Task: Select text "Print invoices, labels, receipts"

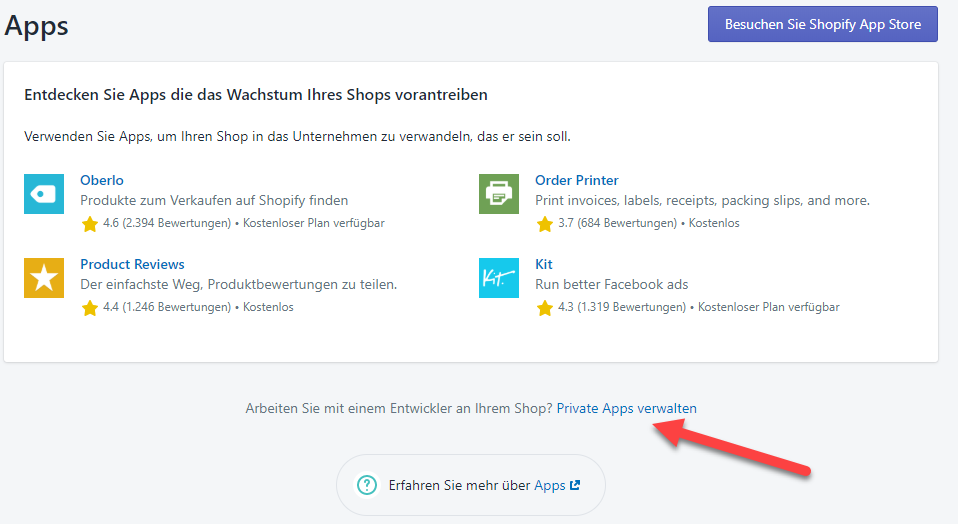Action: (x=703, y=200)
